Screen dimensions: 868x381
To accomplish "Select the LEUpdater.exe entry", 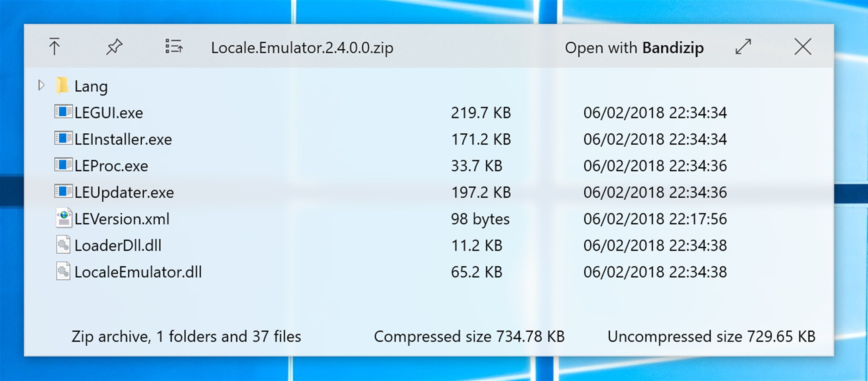I will pos(124,193).
